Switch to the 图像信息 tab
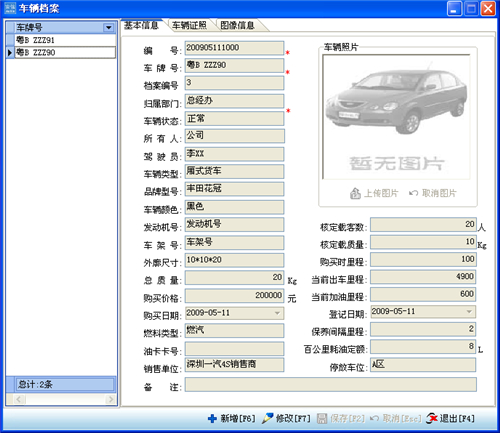The width and height of the screenshot is (500, 433). (x=238, y=25)
